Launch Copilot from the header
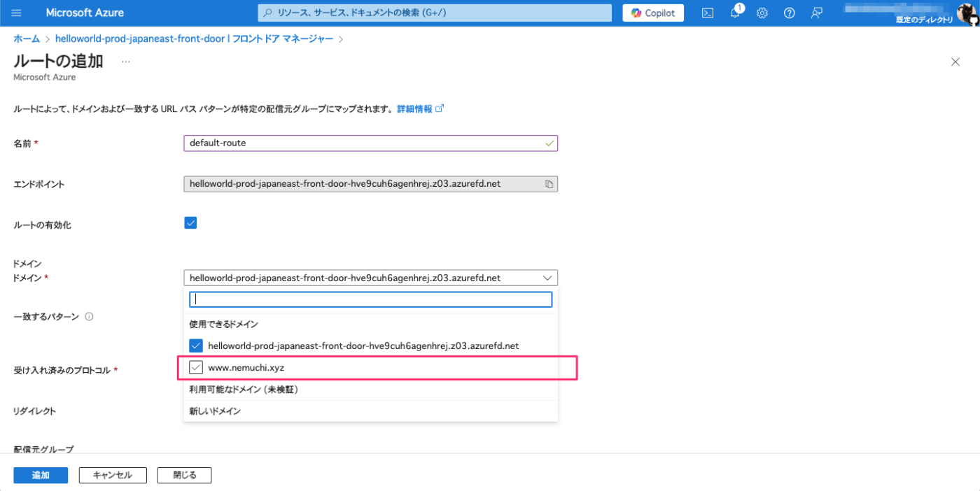The width and height of the screenshot is (980, 491). point(653,13)
